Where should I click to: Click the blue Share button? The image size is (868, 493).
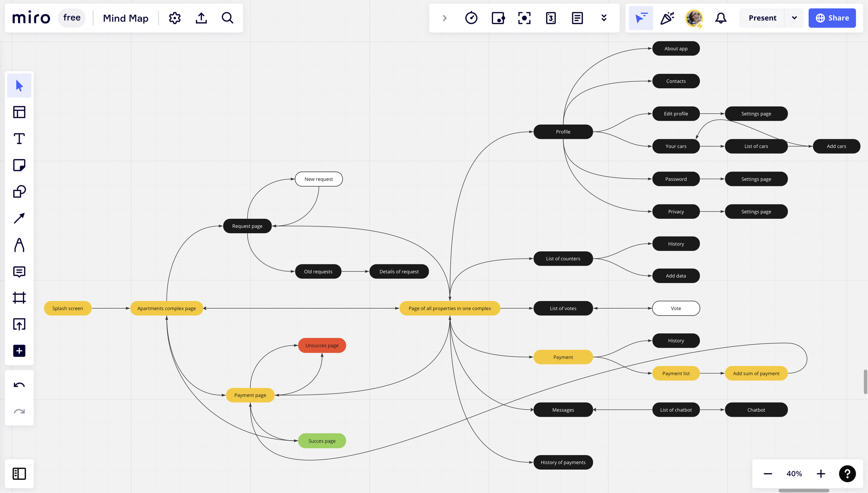coord(832,18)
